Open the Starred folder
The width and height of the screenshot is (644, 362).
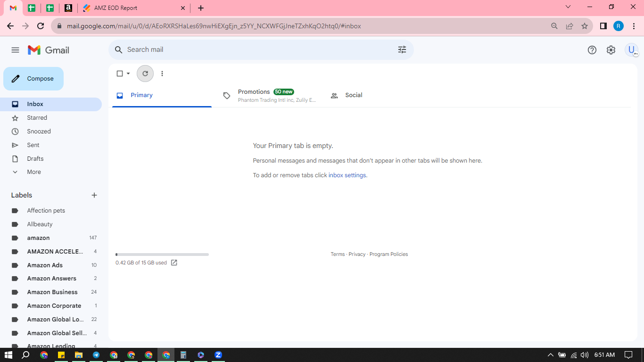(x=51, y=118)
